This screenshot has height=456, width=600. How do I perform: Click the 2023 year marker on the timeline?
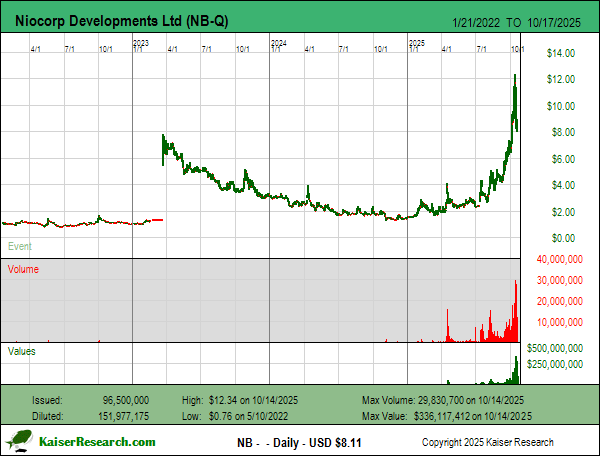pos(140,43)
